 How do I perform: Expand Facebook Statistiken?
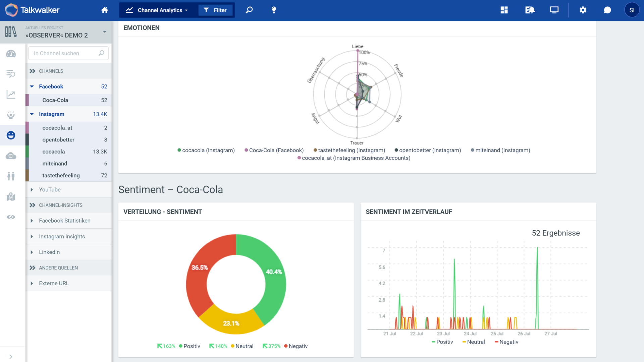tap(32, 221)
